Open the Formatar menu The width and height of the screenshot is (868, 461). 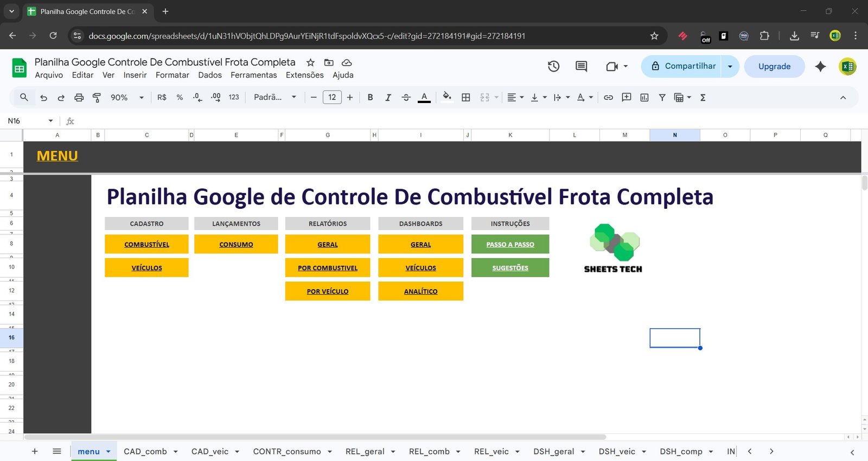point(173,75)
